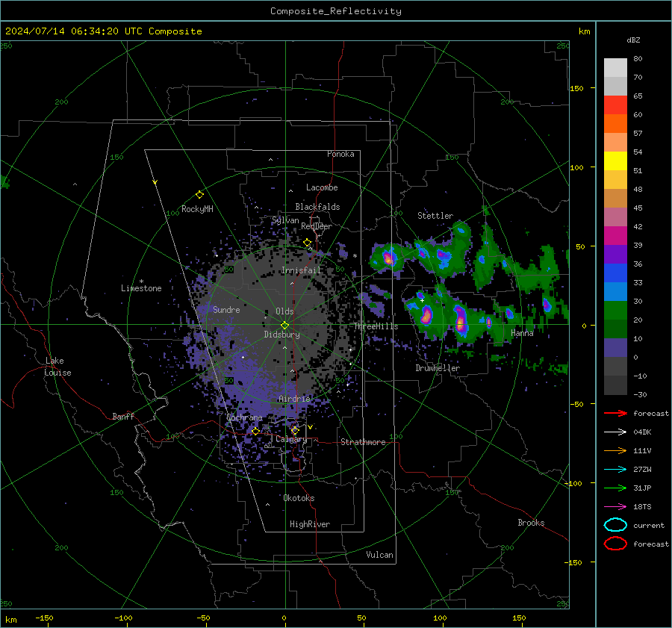Click the Sylvan label

pos(285,220)
